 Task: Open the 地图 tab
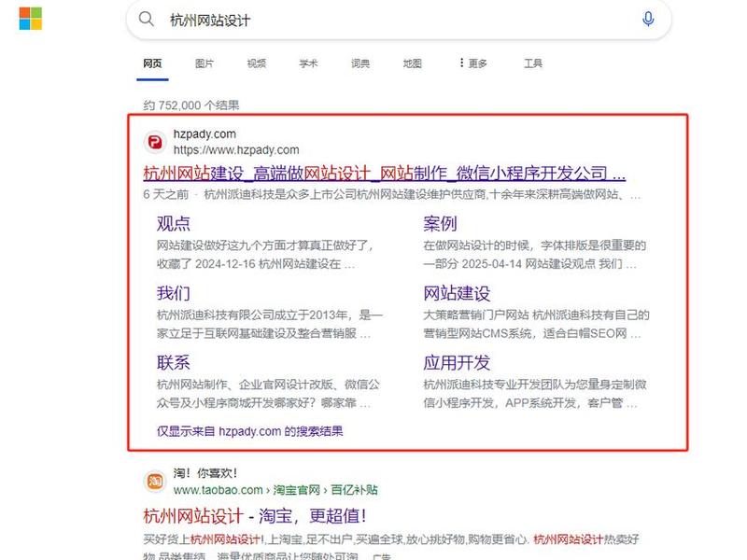point(412,63)
